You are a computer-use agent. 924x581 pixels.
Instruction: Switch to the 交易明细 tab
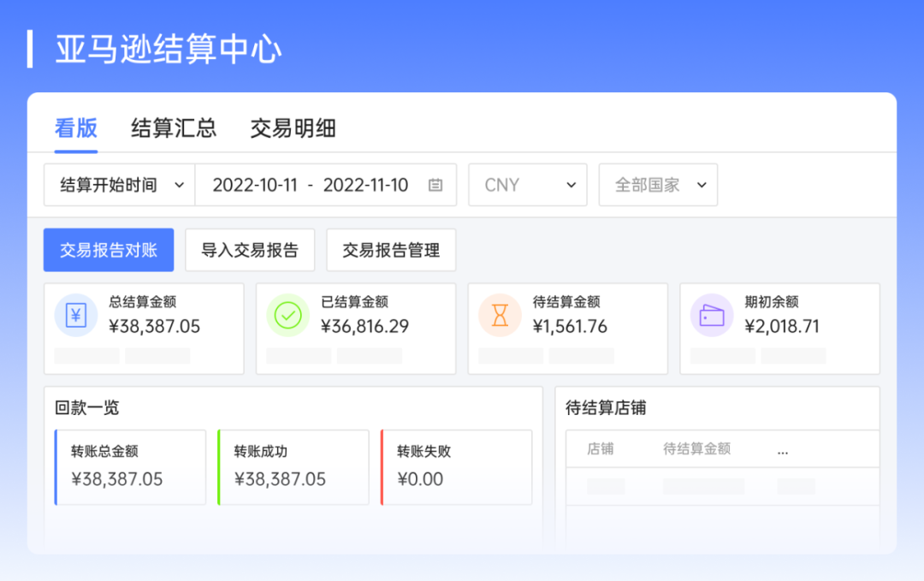pos(293,128)
